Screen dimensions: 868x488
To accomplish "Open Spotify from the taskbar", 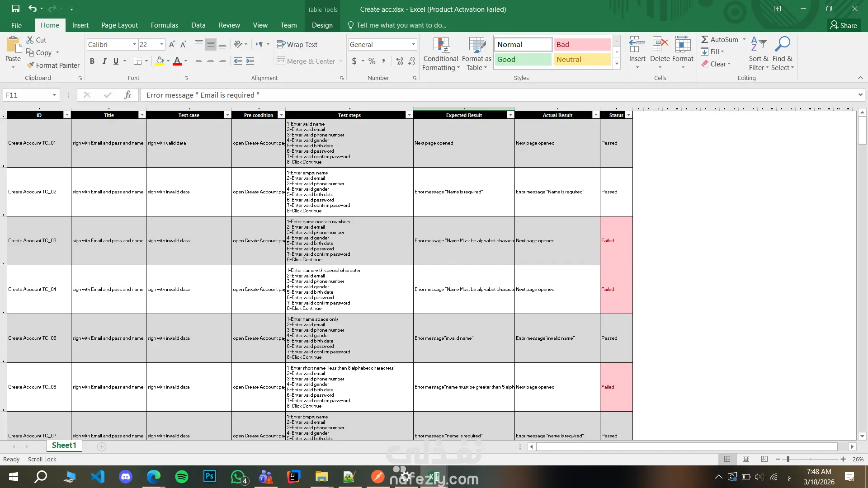I will tap(182, 477).
